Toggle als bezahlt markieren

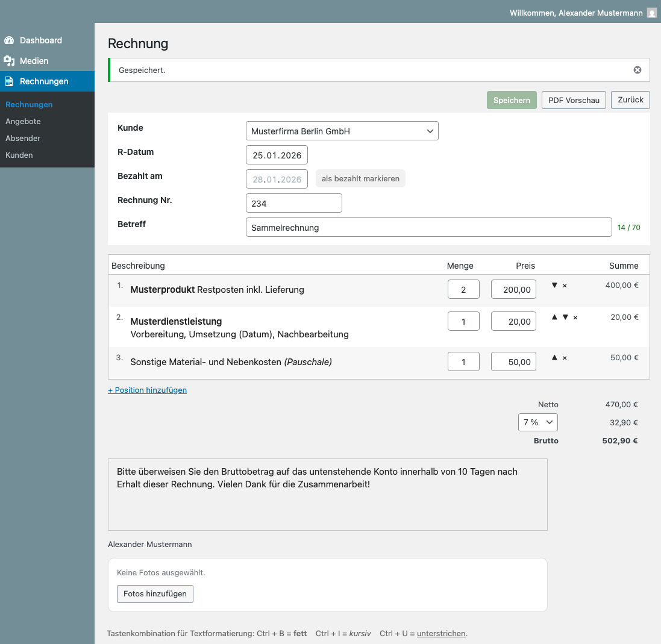[x=360, y=179]
